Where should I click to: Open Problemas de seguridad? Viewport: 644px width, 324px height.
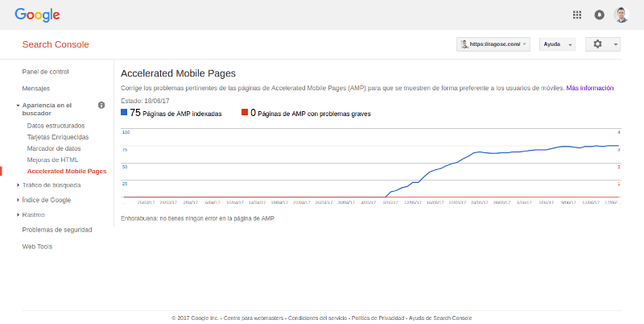pos(57,230)
